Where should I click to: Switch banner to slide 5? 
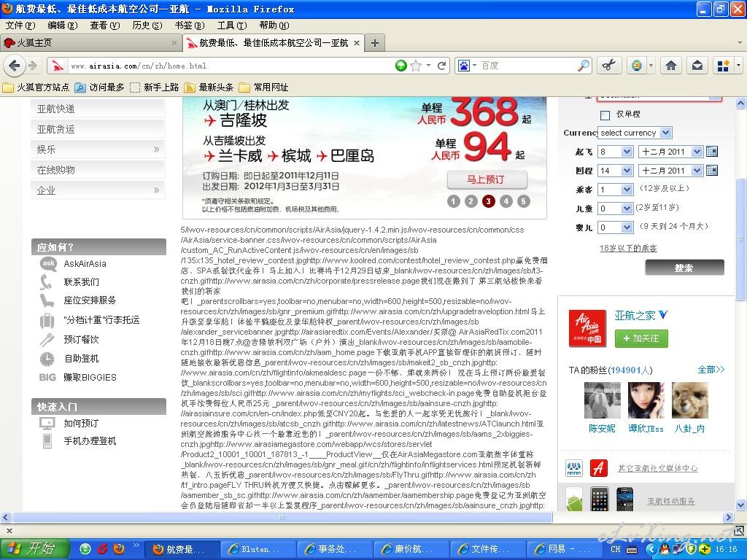(x=523, y=201)
